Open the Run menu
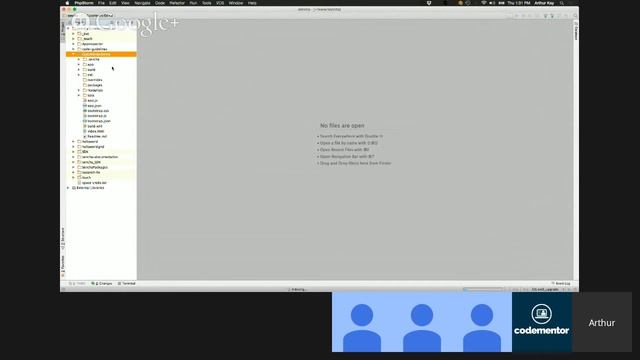Screen dimensions: 640x360 point(193,3)
